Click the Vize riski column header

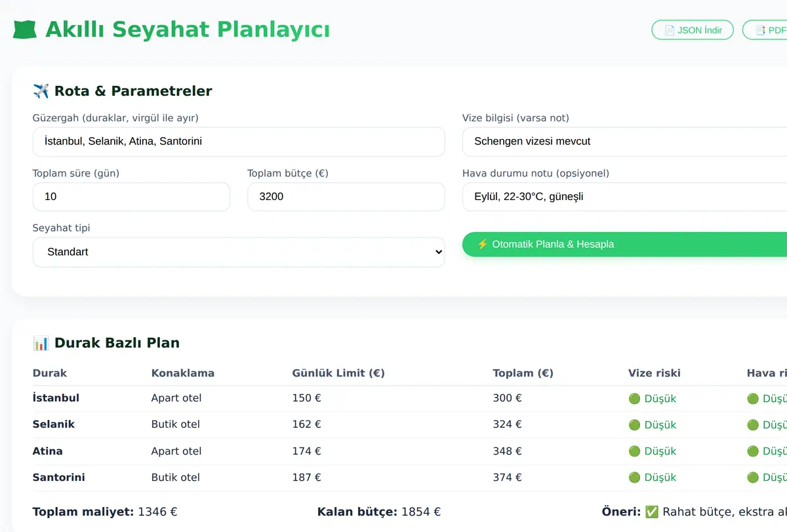click(x=655, y=373)
